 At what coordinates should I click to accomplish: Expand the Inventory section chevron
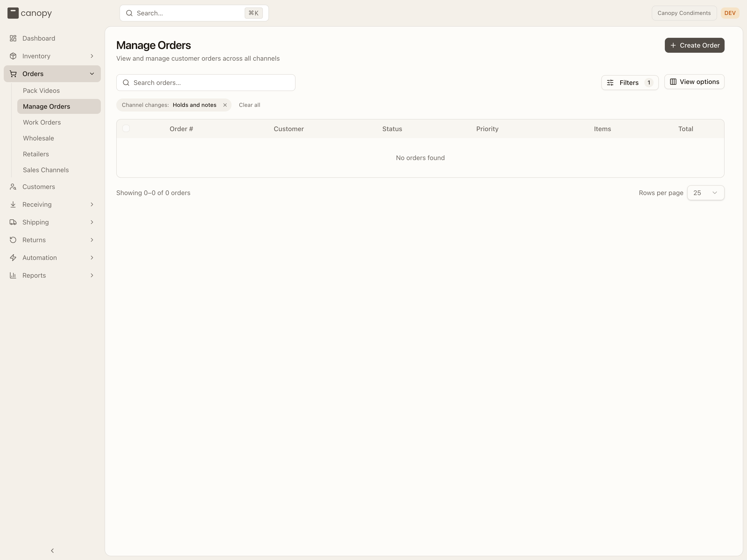click(x=92, y=56)
